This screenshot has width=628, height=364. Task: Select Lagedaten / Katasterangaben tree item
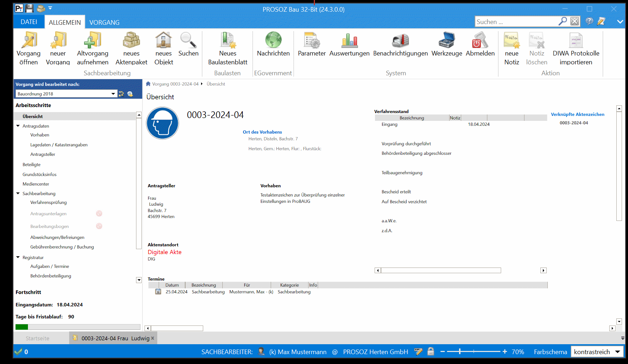(x=59, y=145)
